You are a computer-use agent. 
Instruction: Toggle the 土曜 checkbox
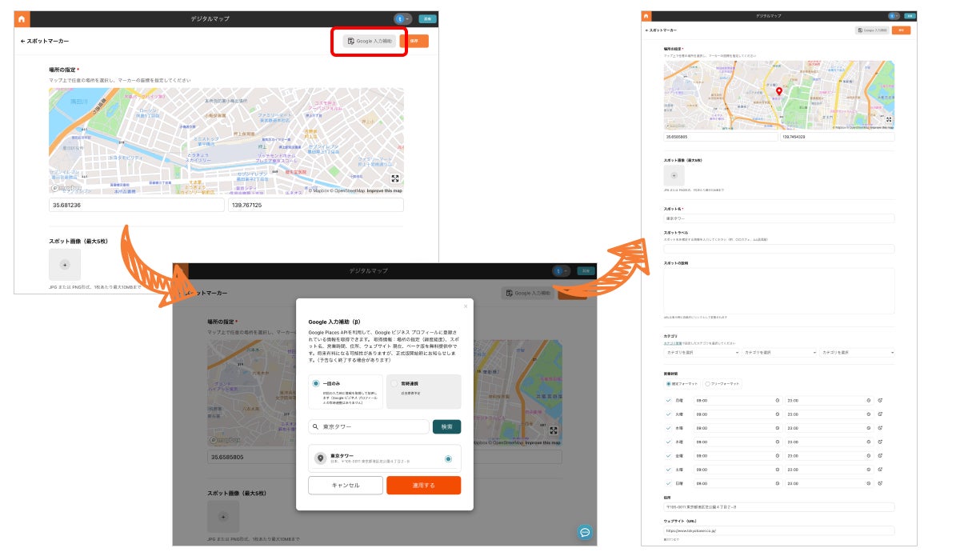pyautogui.click(x=669, y=470)
